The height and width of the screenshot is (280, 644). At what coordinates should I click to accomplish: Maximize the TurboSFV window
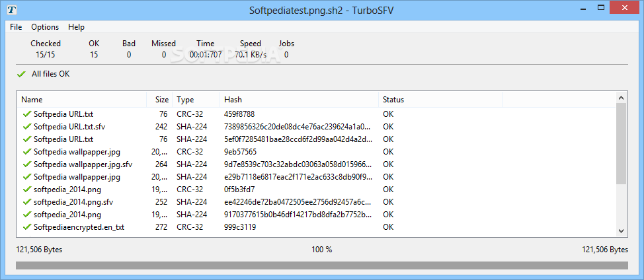(x=601, y=7)
